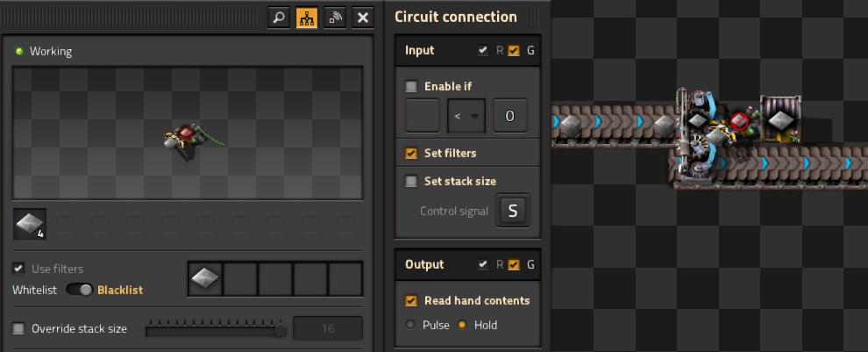Toggle Input red wire checkbox
This screenshot has height=352, width=868.
[x=483, y=50]
